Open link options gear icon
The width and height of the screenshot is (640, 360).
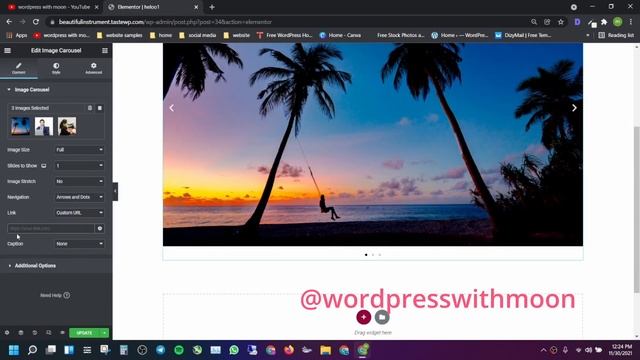100,229
